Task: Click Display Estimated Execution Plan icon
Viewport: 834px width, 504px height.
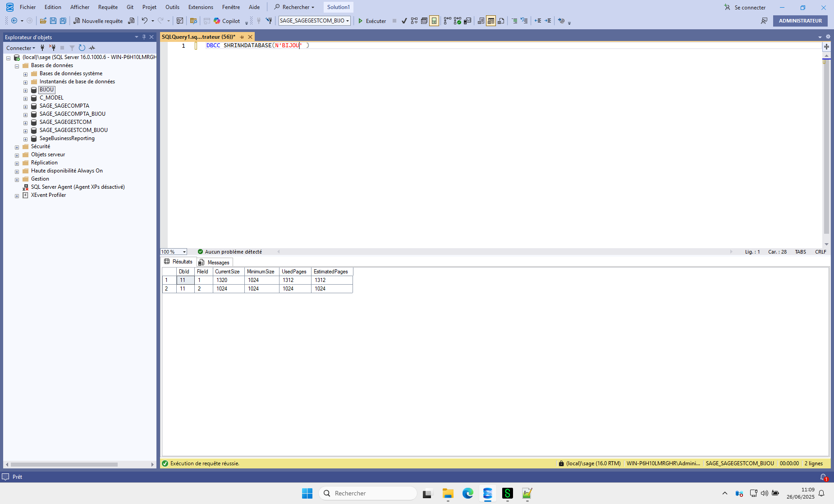Action: 414,21
